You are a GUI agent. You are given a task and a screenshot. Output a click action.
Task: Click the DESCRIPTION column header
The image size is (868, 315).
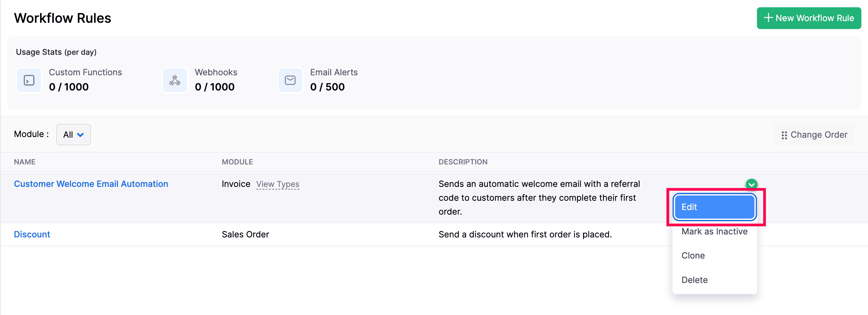click(463, 162)
